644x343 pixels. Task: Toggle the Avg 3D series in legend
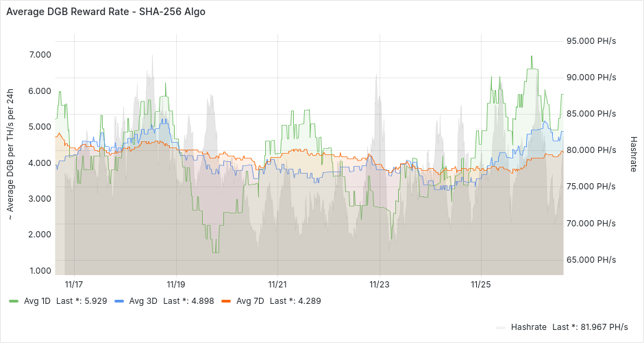point(143,301)
